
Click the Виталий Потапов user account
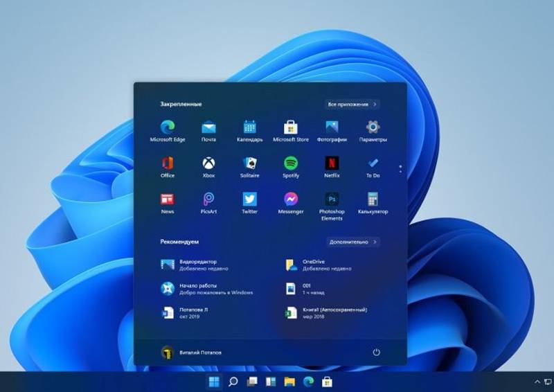coord(191,353)
